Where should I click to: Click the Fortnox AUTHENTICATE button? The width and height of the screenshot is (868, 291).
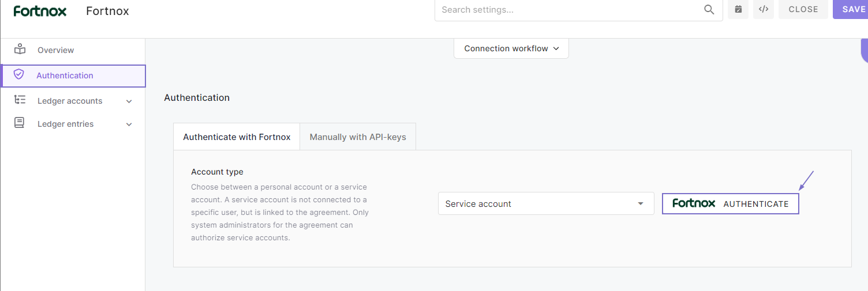point(731,203)
